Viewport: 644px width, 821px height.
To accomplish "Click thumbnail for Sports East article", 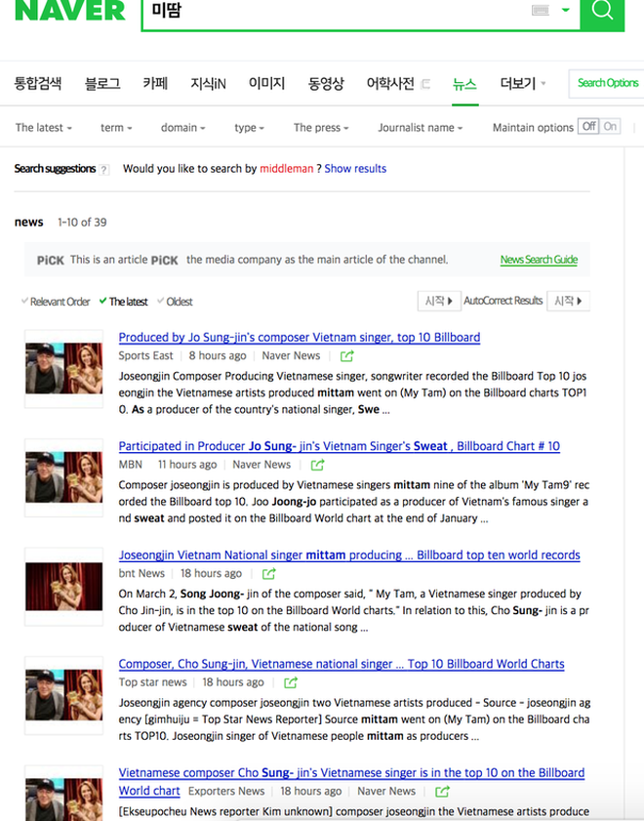I will (63, 369).
